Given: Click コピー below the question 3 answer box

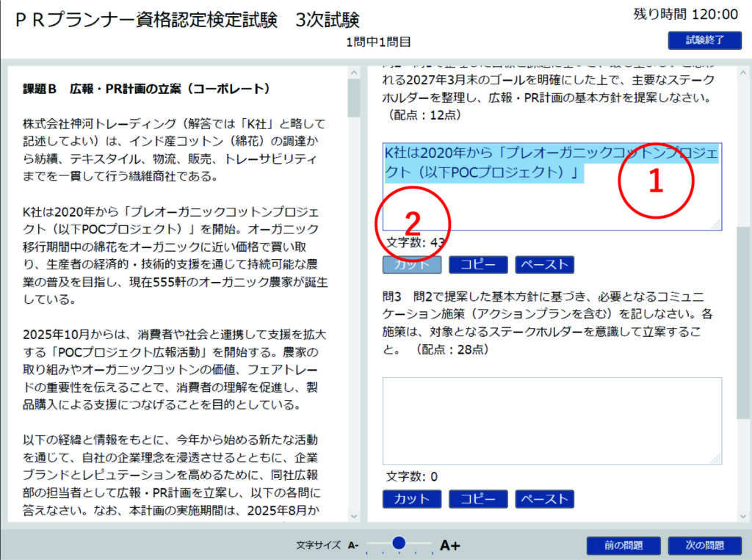Looking at the screenshot, I should click(x=478, y=499).
